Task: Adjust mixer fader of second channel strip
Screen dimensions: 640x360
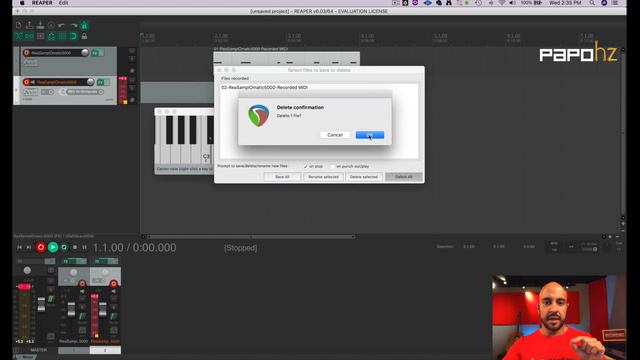Action: [103, 309]
